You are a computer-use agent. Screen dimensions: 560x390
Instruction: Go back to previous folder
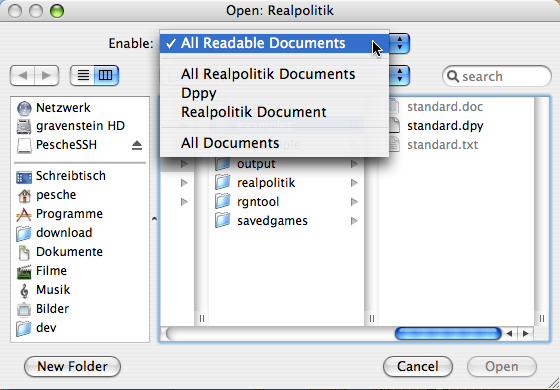pyautogui.click(x=22, y=75)
